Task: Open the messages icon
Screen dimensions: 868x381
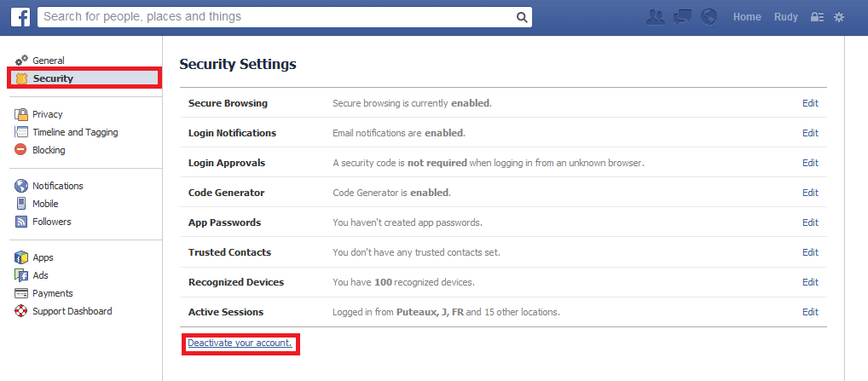Action: 682,17
